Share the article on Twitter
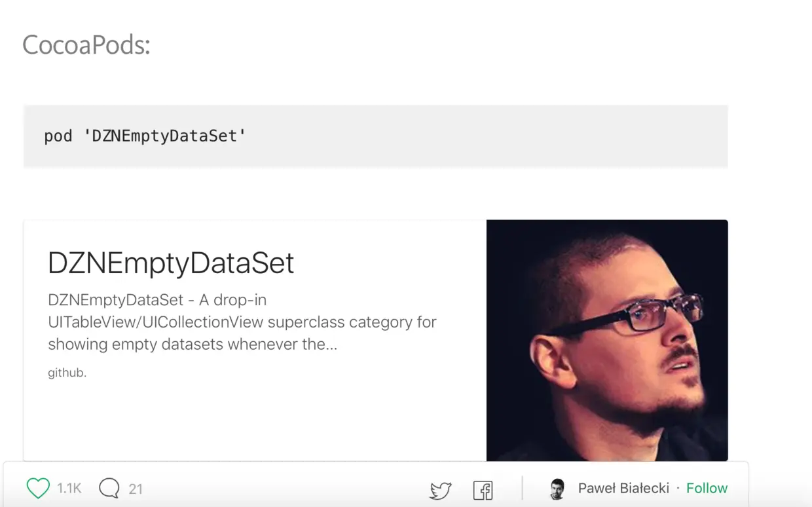This screenshot has width=812, height=507. click(x=440, y=490)
